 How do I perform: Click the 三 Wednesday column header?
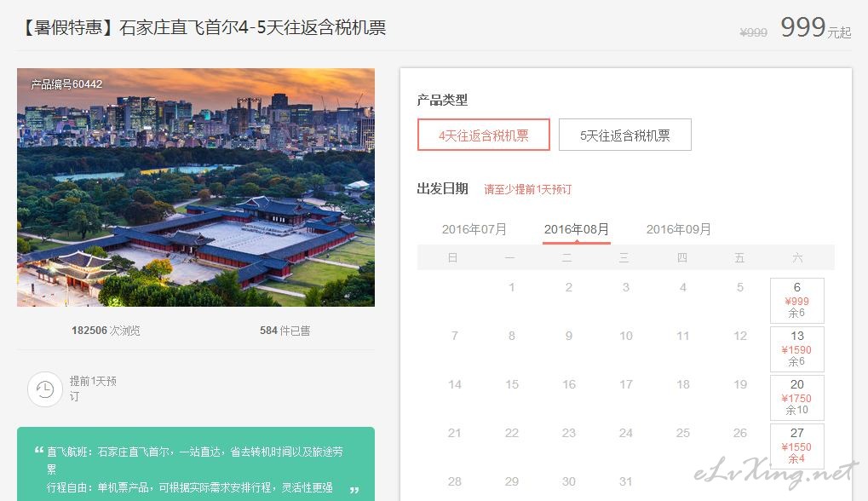click(x=624, y=257)
